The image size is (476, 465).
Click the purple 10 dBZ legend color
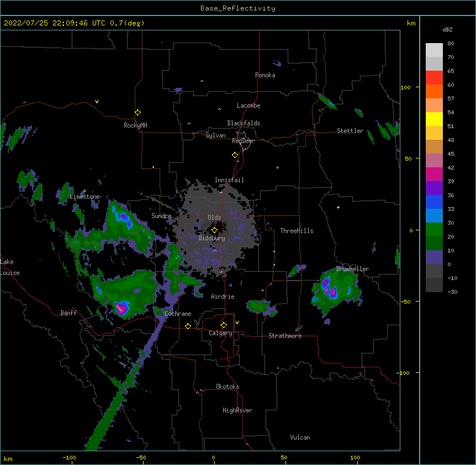(434, 257)
